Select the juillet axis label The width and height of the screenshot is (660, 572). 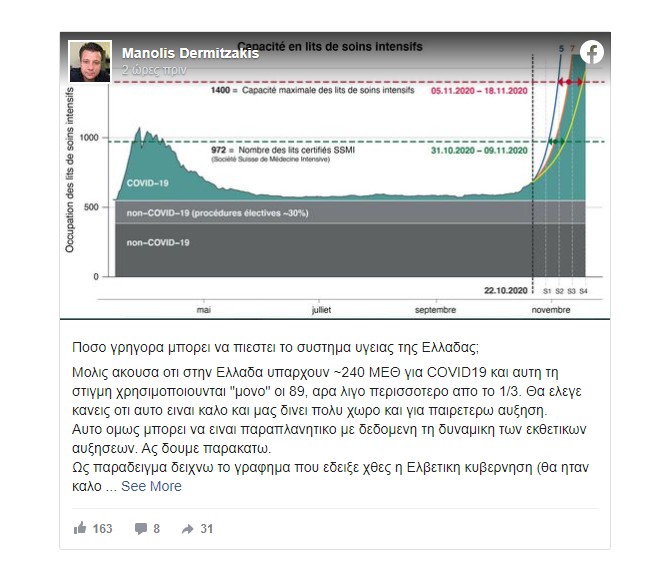322,311
